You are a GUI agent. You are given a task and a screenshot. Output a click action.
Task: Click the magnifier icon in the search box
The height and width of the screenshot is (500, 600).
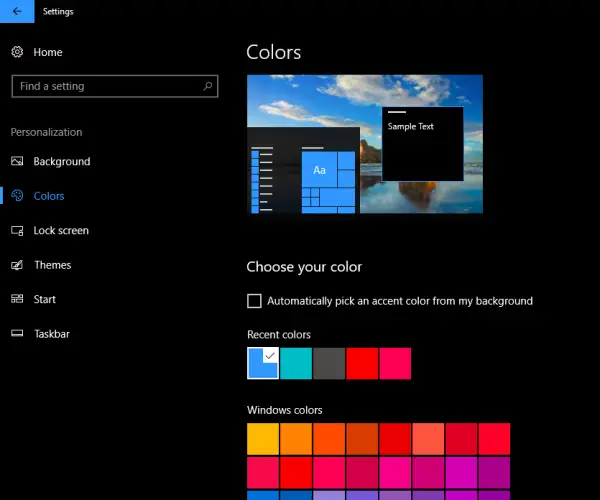208,86
